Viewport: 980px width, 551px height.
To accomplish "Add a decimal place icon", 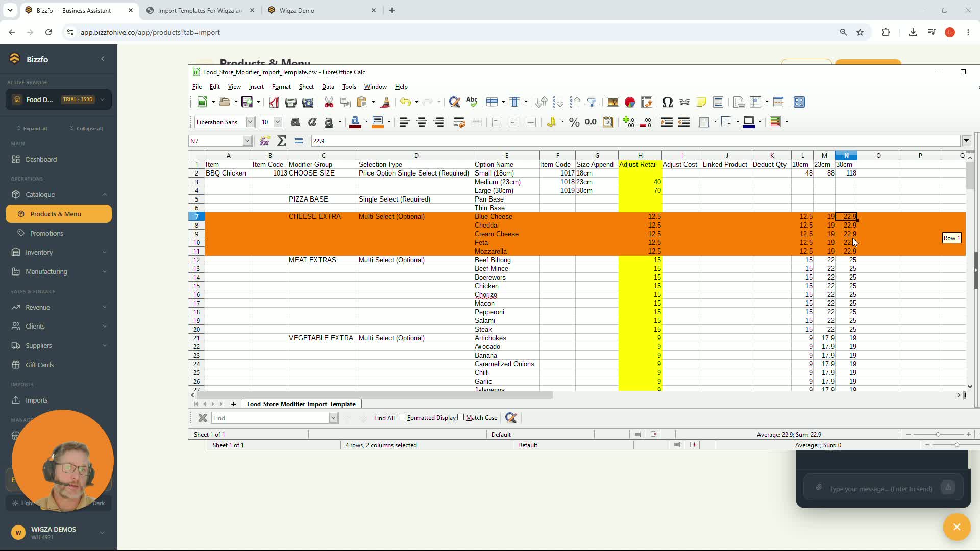I will [x=628, y=122].
